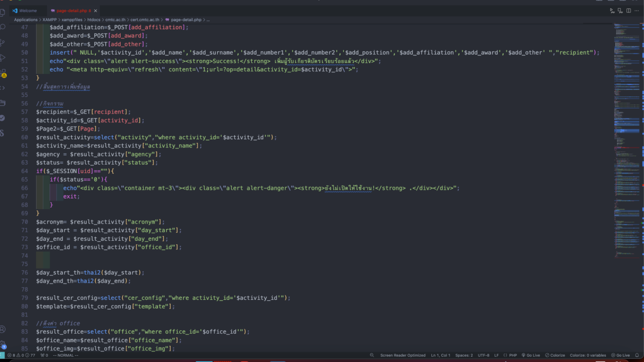Expand cert.cmtc.ac.th breadcrumb
This screenshot has height=362, width=644.
tap(145, 19)
